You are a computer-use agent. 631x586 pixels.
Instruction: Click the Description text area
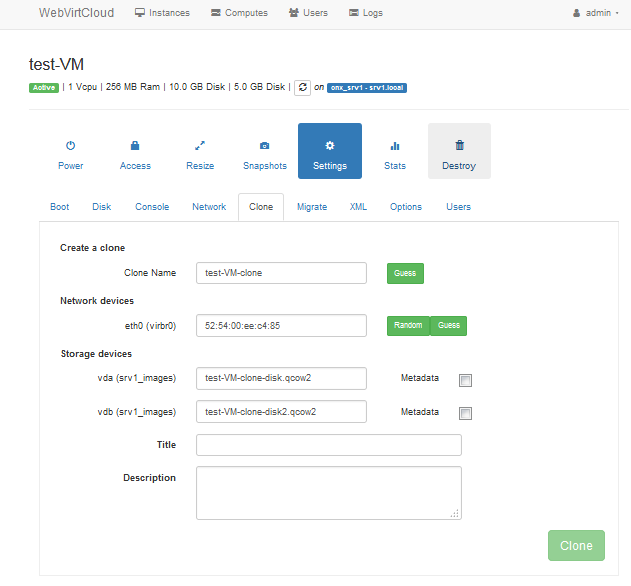(x=328, y=492)
